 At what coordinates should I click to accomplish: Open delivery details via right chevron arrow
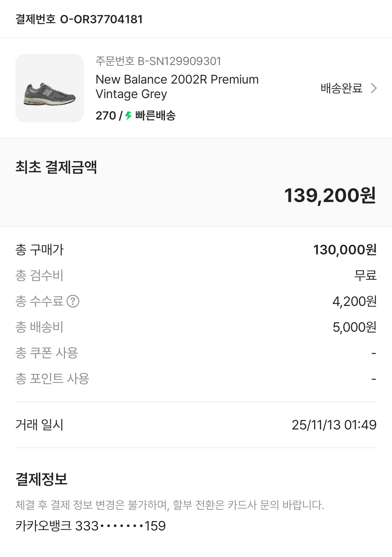[x=373, y=88]
